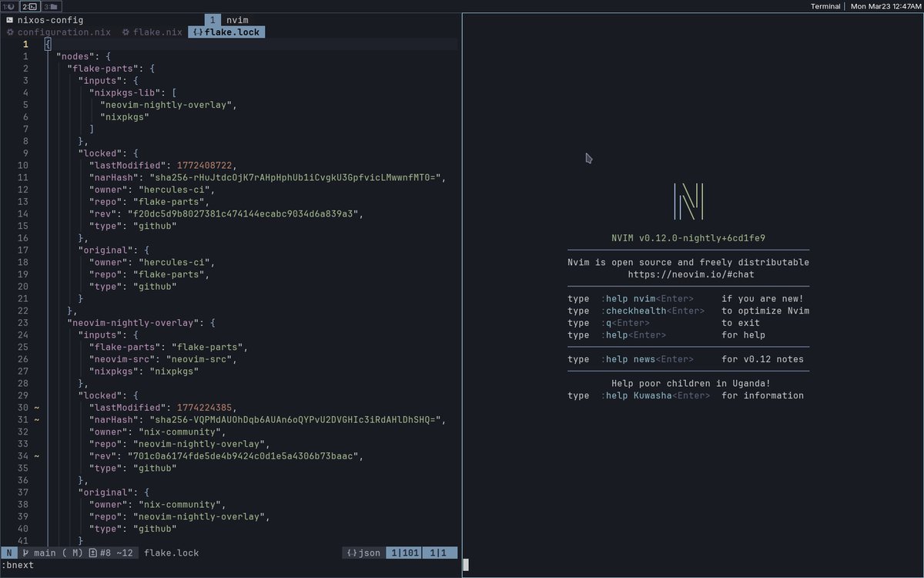This screenshot has width=924, height=578.
Task: Select the flake.lock buffer tab
Action: click(x=226, y=32)
